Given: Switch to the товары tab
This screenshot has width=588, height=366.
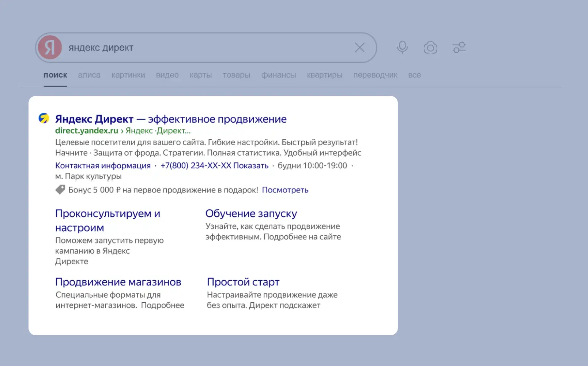Looking at the screenshot, I should coord(237,75).
